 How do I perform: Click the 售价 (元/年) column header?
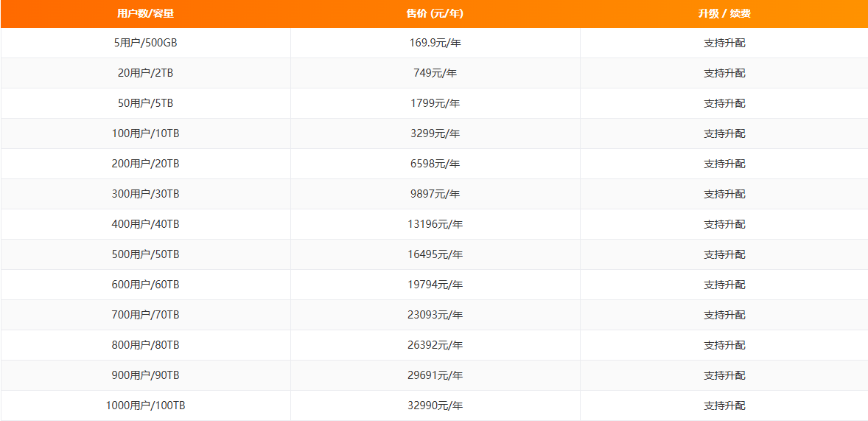435,13
